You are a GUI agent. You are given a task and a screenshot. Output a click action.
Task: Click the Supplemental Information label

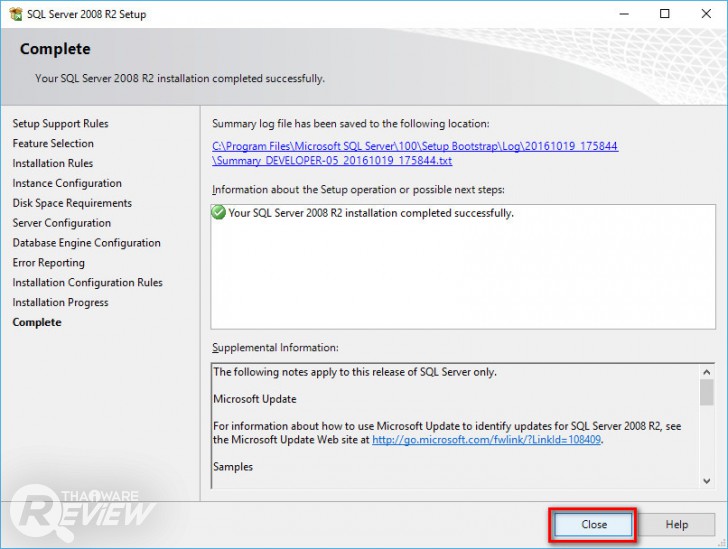pos(275,348)
